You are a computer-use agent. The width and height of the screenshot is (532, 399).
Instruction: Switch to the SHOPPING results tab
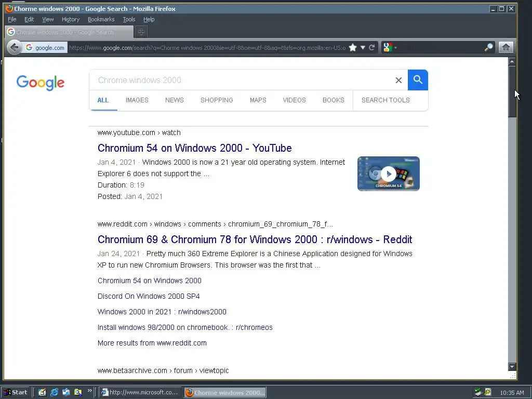pos(217,100)
